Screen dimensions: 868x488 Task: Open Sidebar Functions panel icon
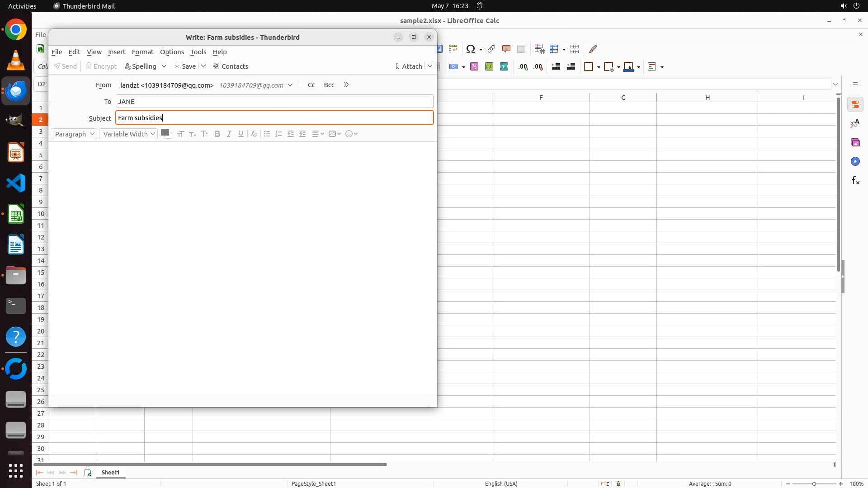pos(855,181)
